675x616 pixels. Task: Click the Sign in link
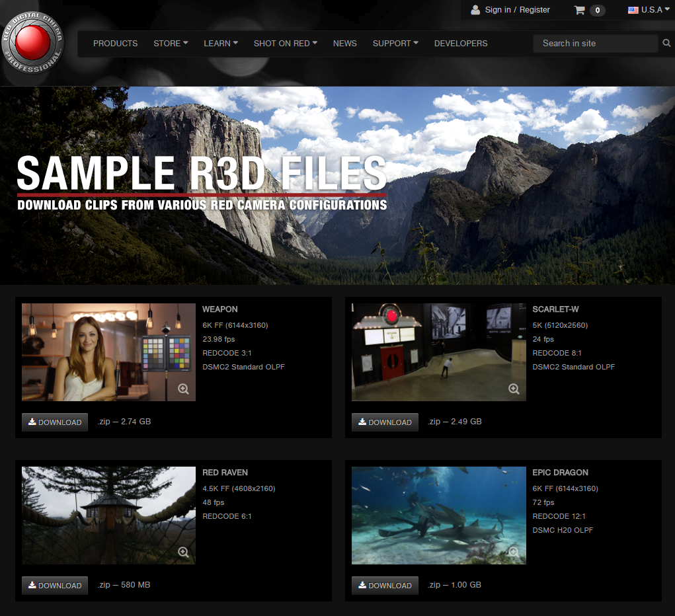click(498, 10)
